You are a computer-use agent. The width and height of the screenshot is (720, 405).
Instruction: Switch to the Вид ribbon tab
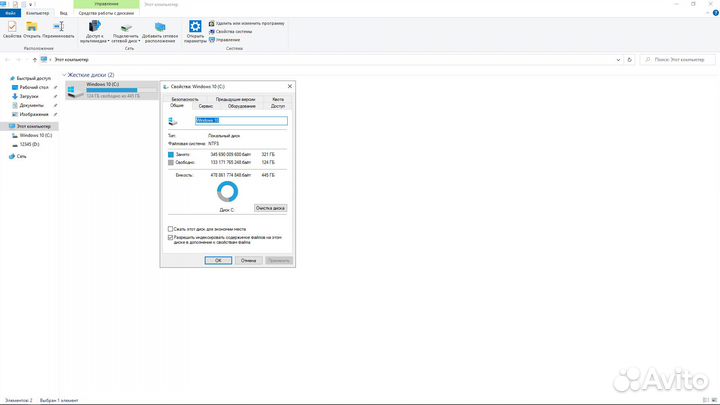(63, 13)
